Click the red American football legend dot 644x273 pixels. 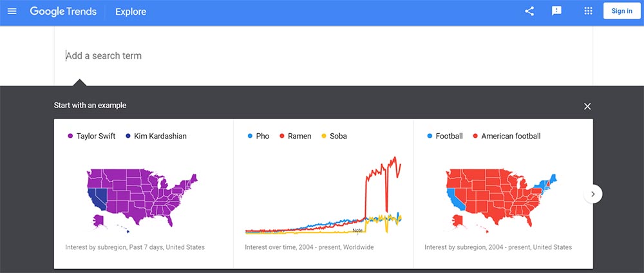(x=475, y=136)
